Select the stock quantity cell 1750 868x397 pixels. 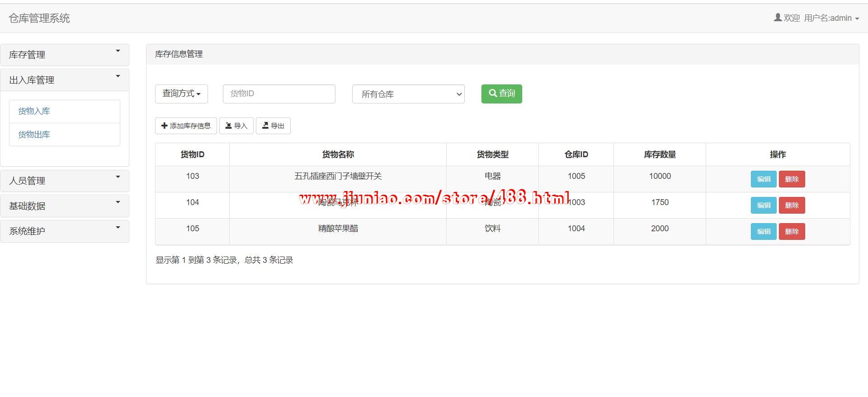pos(660,205)
